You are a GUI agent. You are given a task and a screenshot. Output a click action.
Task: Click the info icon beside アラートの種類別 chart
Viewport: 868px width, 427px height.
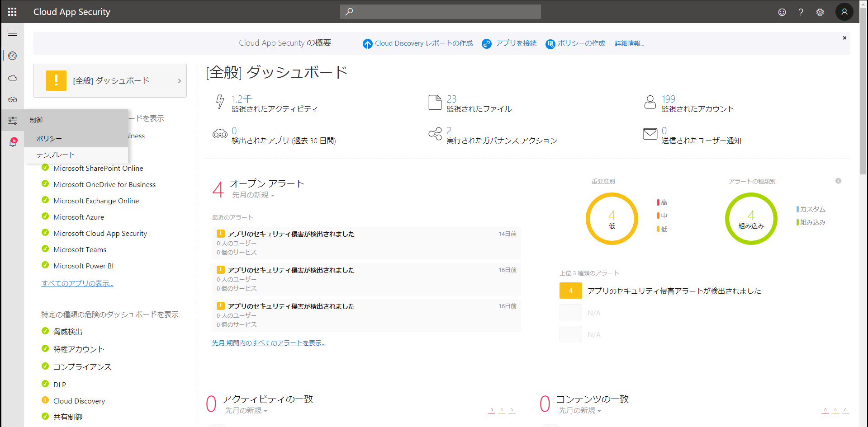(x=838, y=181)
